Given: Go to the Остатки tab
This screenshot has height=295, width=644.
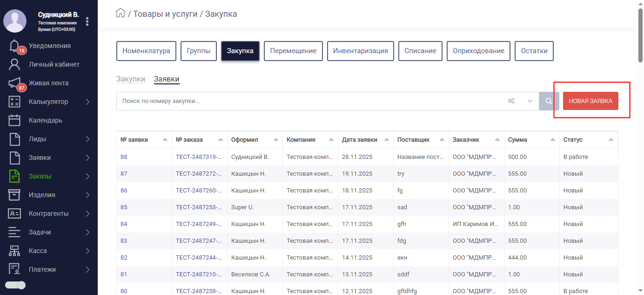Looking at the screenshot, I should pos(534,51).
